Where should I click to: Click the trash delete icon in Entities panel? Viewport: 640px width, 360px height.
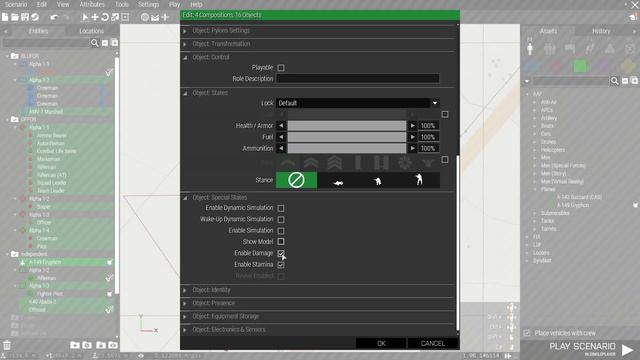7,345
